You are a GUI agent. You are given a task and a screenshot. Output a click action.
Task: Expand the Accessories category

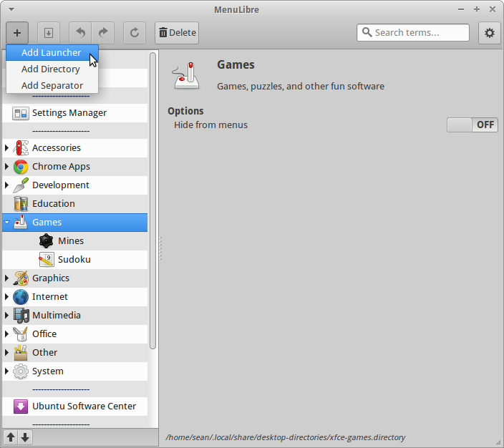click(6, 148)
